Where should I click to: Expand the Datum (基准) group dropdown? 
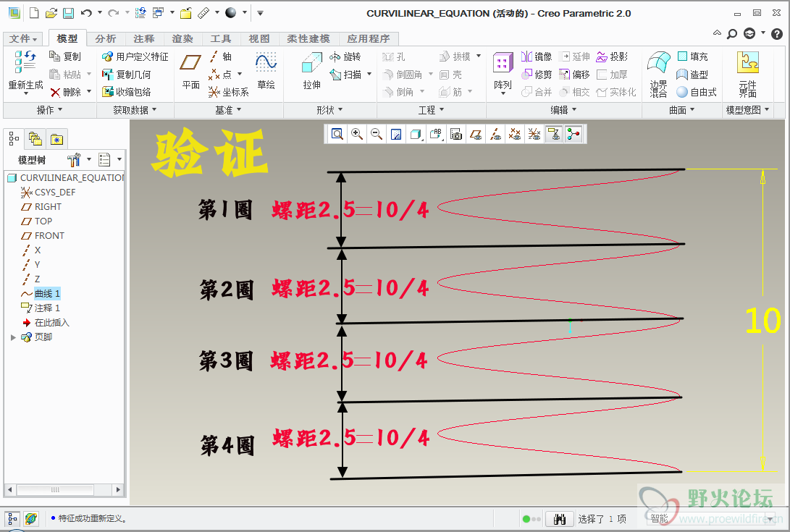(228, 110)
